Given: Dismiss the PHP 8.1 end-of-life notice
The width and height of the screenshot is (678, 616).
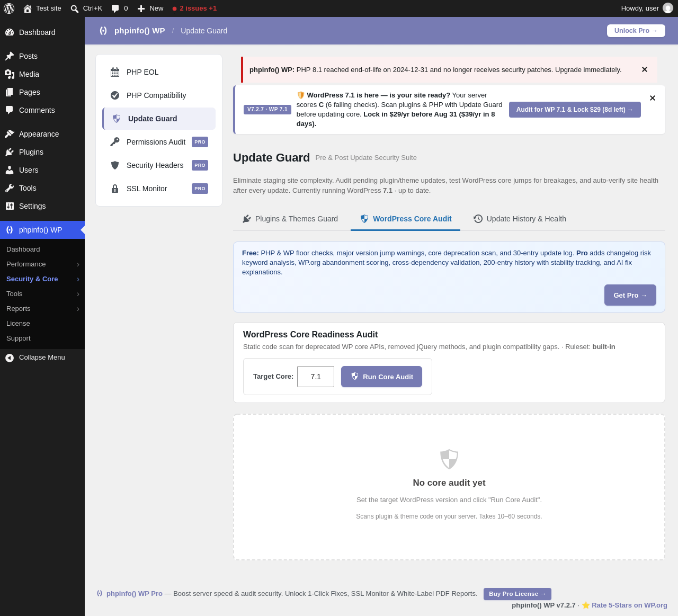Looking at the screenshot, I should click(x=645, y=69).
